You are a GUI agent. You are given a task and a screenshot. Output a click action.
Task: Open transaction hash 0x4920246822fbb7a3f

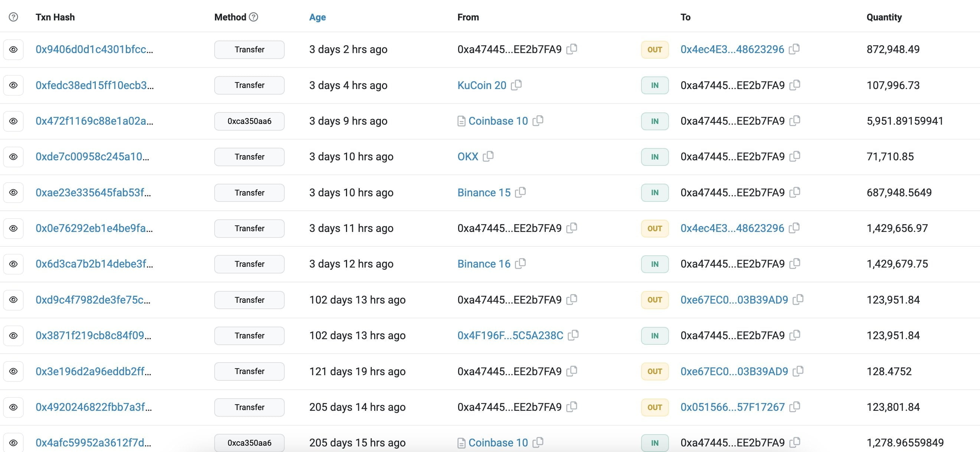point(94,407)
